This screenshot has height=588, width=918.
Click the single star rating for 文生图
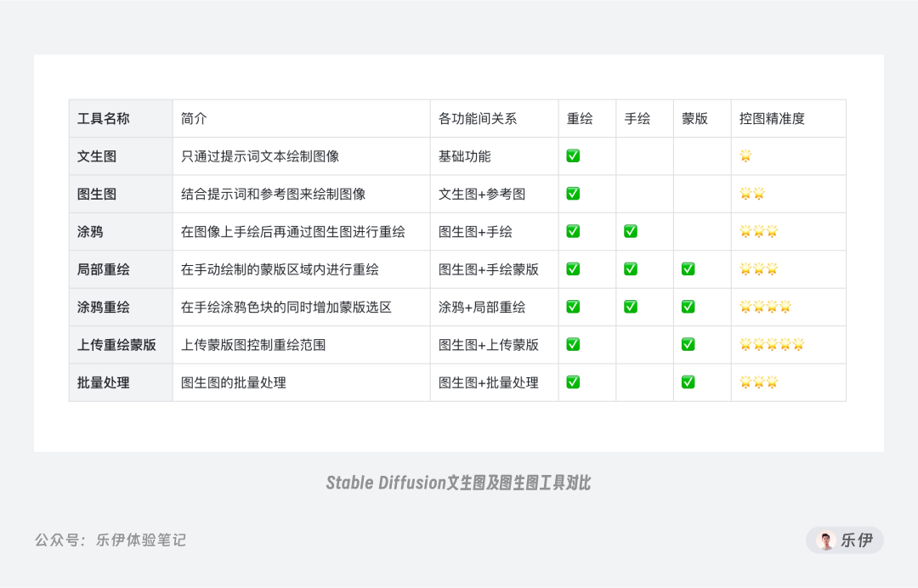(745, 156)
